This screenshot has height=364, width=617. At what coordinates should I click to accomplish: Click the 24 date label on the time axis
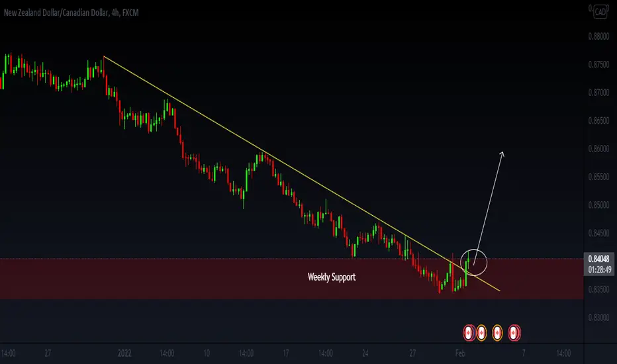pos(365,353)
